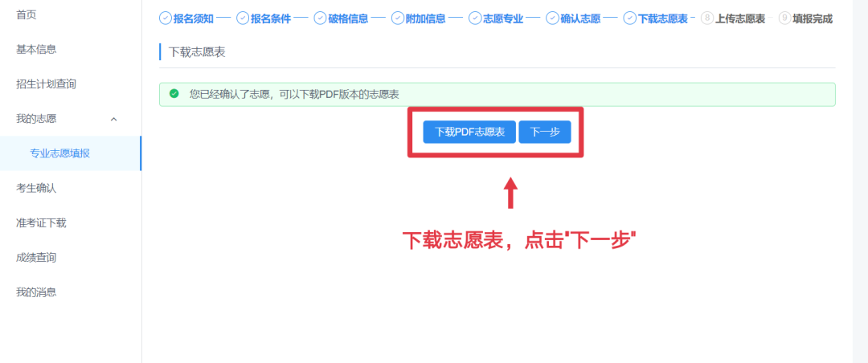868x363 pixels.
Task: Open 基本信息 in the sidebar
Action: pyautogui.click(x=36, y=50)
